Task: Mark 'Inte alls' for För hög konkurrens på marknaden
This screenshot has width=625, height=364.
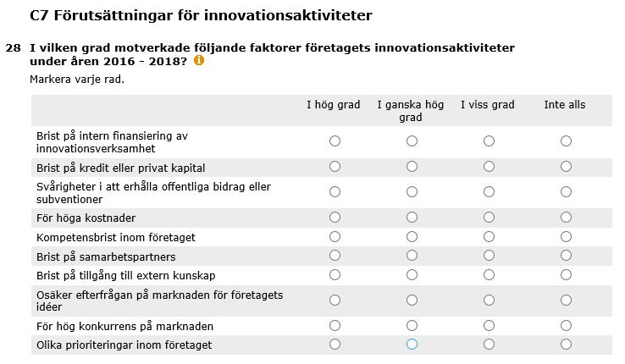Action: pyautogui.click(x=566, y=326)
